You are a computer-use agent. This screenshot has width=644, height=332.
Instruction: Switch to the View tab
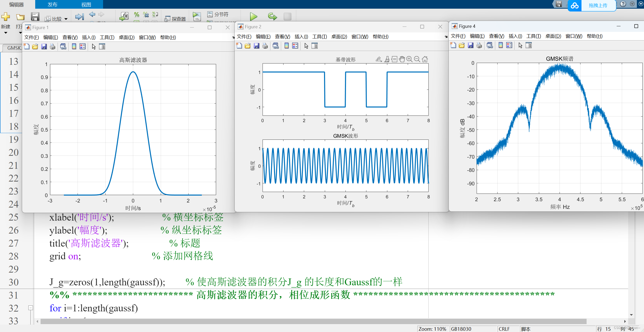click(86, 4)
